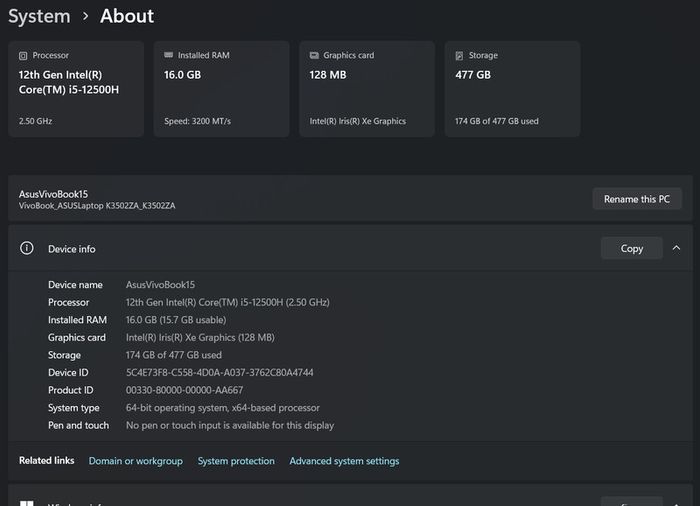700x506 pixels.
Task: Select the 16.0 GB (15.7 GB usable) value
Action: pos(176,320)
